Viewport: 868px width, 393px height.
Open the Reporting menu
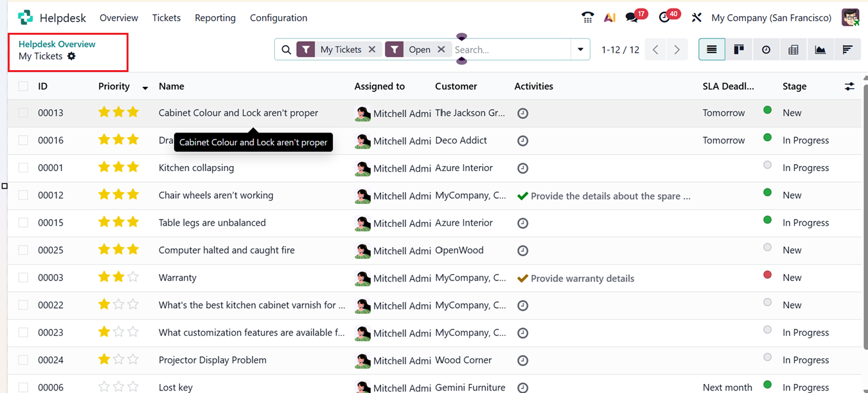215,18
